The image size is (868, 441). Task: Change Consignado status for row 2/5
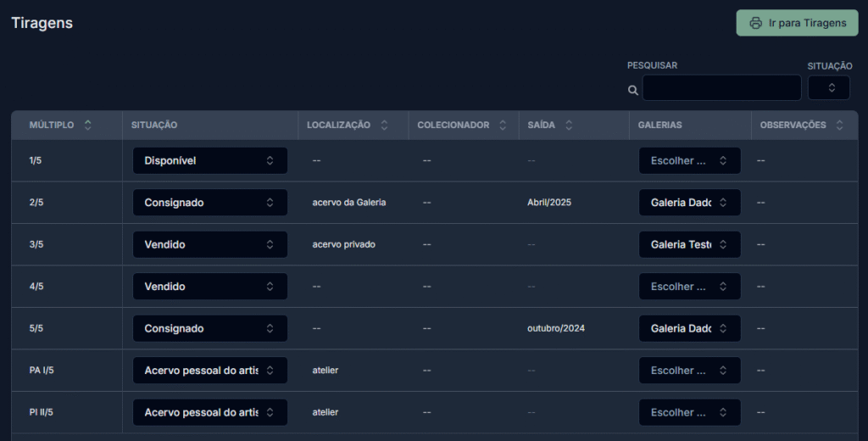click(x=209, y=203)
